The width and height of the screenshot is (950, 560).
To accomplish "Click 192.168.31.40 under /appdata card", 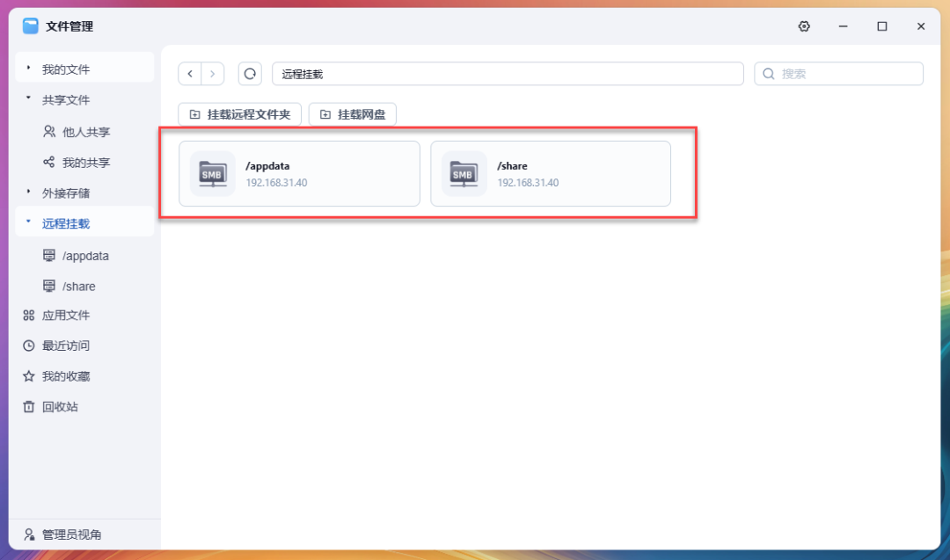I will tap(276, 183).
